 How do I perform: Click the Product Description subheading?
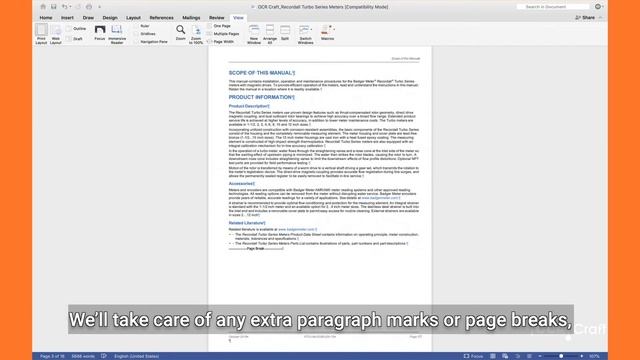coord(249,106)
